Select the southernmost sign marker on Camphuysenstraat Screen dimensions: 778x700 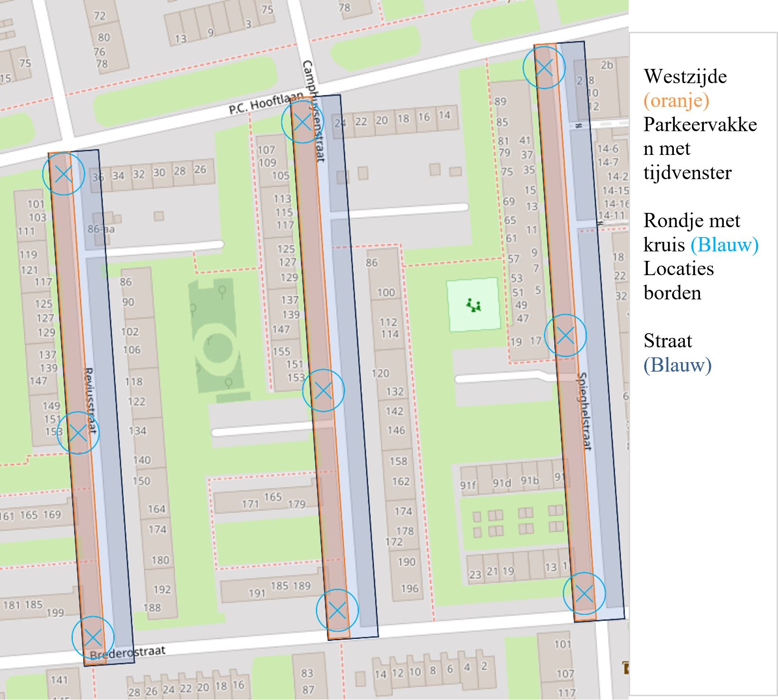tap(337, 610)
